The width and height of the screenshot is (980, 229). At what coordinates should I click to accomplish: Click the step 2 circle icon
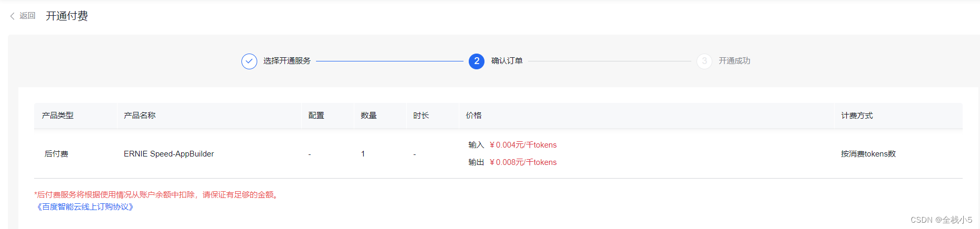click(x=477, y=61)
